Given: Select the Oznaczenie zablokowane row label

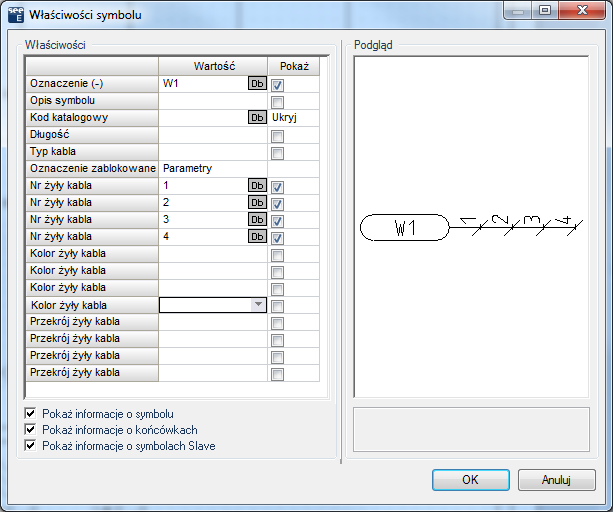Looking at the screenshot, I should tap(92, 168).
